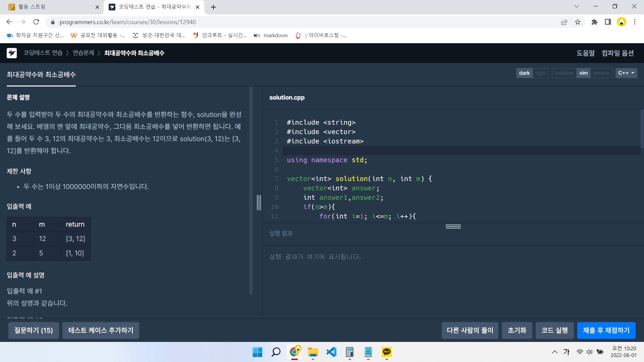Open the browser side panel icon
The height and width of the screenshot is (362, 644).
pos(608,22)
